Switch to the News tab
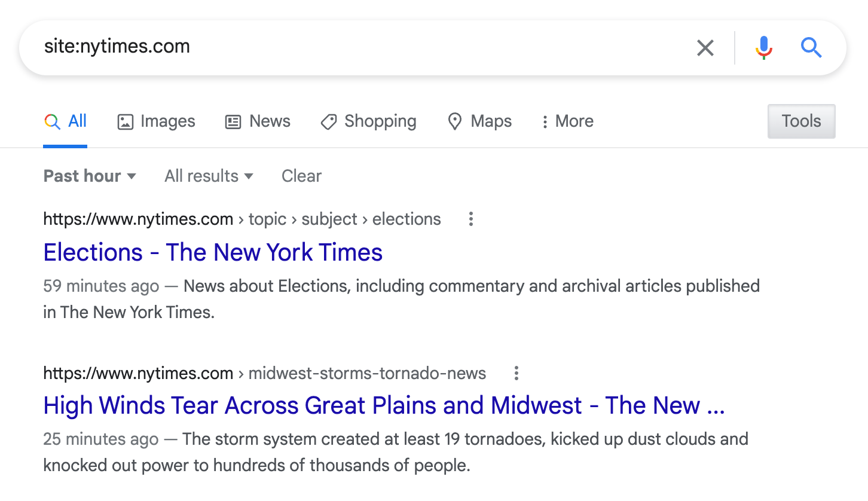Viewport: 868px width, 501px height. [x=270, y=121]
